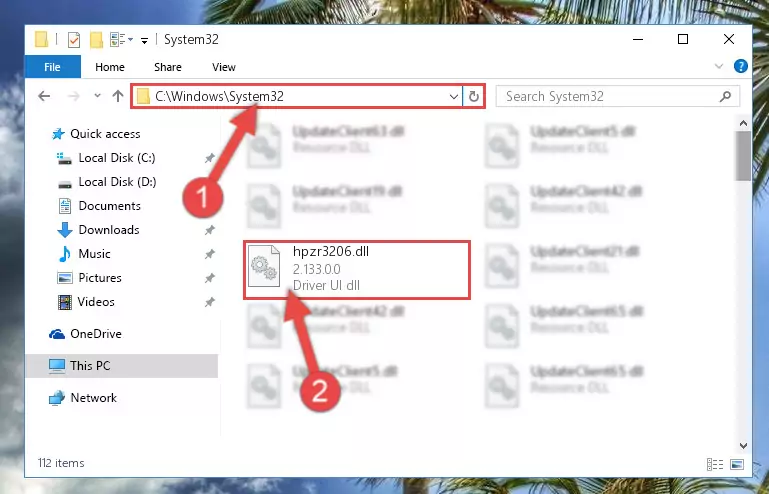Click the file list scroll down arrow
769x494 pixels.
pyautogui.click(x=743, y=446)
